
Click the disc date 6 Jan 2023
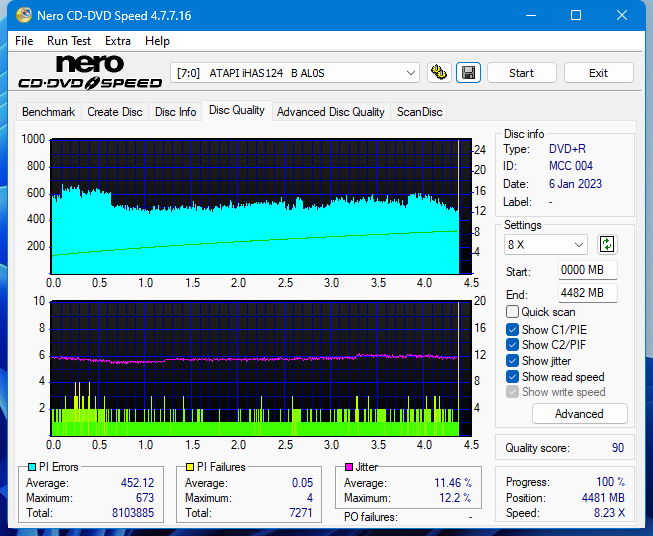tap(575, 184)
